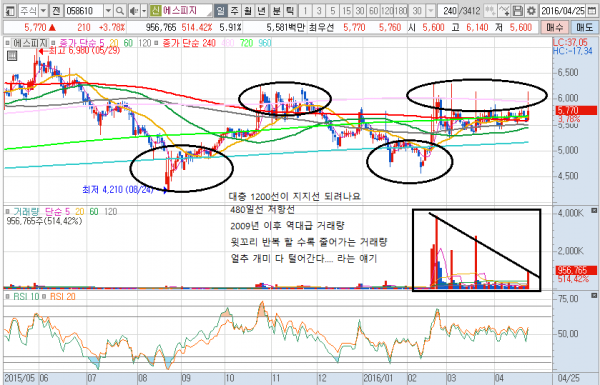
Task: Toggle the square before 종가 단순 240 legend
Action: 156,43
